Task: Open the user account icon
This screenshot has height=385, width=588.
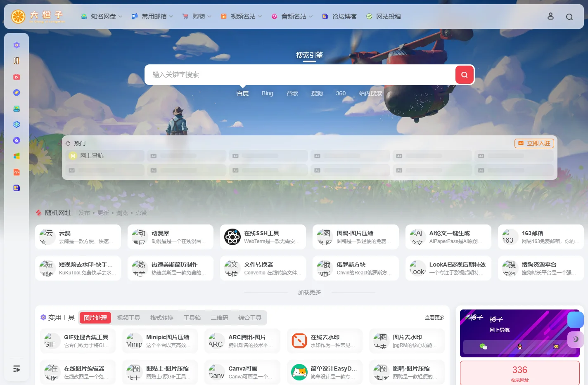Action: [x=550, y=17]
